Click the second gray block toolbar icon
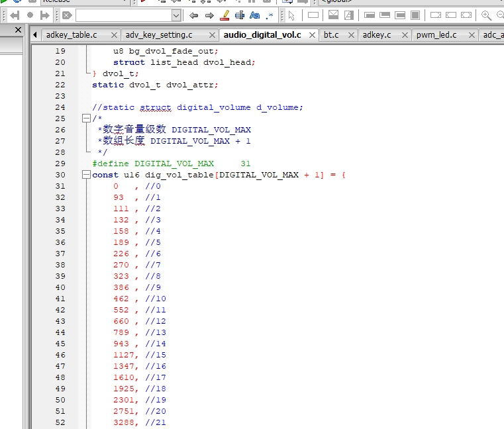Screen dimensions: 504x429 coord(385,15)
